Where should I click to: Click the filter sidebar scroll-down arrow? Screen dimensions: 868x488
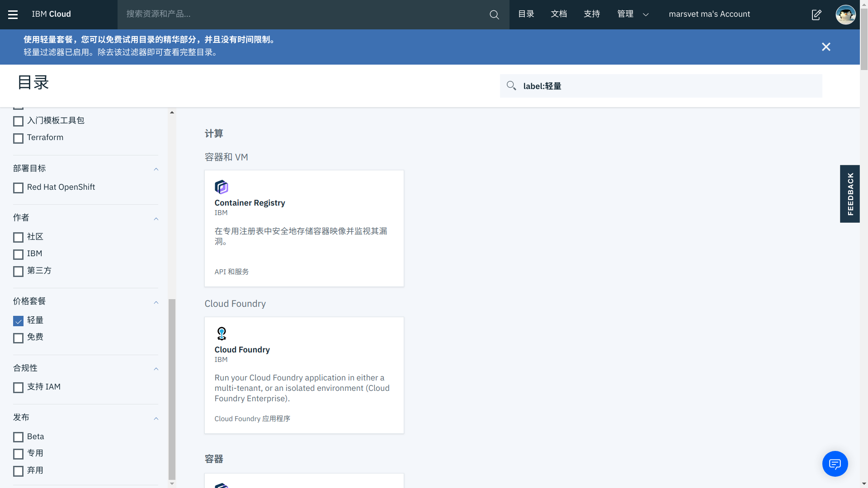172,483
